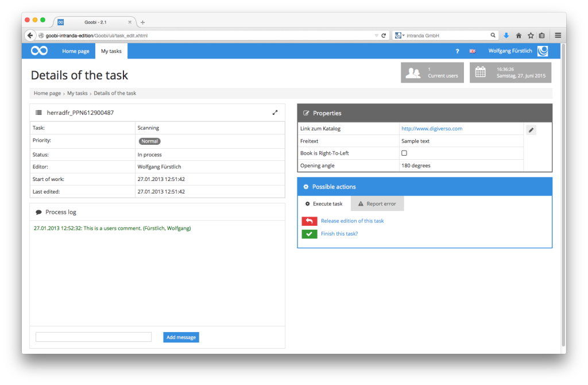The image size is (588, 385).
Task: Open the browser hamburger menu
Action: (x=558, y=36)
